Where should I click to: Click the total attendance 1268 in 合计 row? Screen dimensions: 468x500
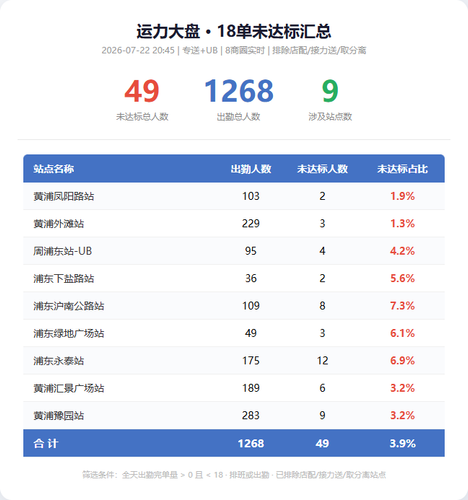pos(251,443)
